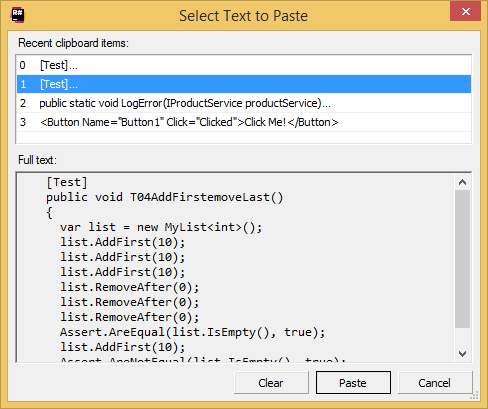Click the Clear button
The image size is (488, 409).
[271, 383]
